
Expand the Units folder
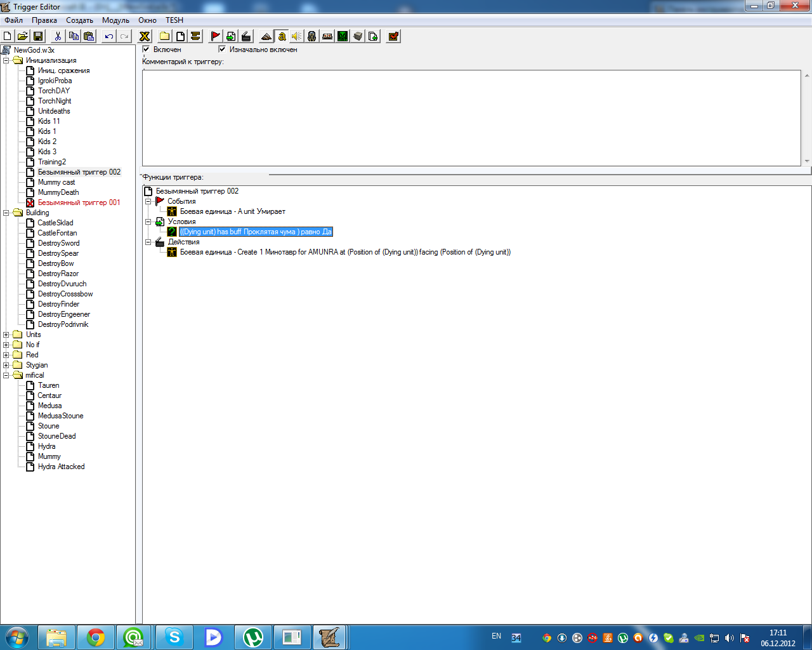[x=6, y=335]
